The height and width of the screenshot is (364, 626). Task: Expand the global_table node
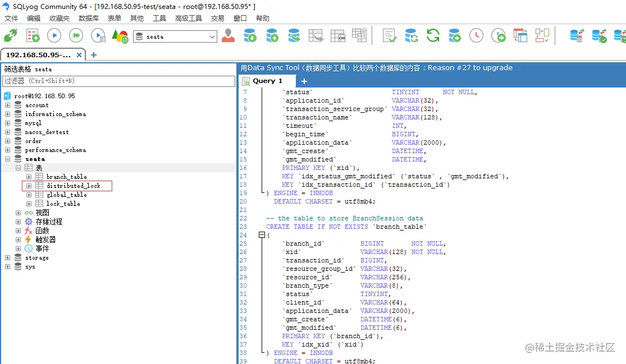[29, 195]
